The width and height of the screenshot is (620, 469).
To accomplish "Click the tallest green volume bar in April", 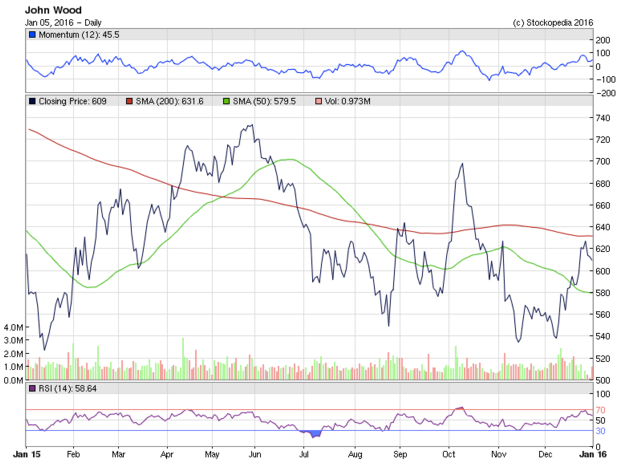I will pyautogui.click(x=183, y=359).
